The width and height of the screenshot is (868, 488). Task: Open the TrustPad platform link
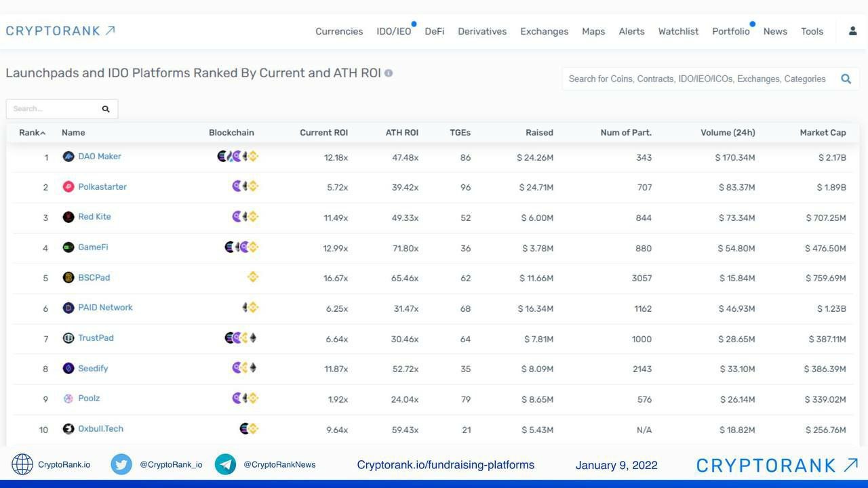point(96,338)
